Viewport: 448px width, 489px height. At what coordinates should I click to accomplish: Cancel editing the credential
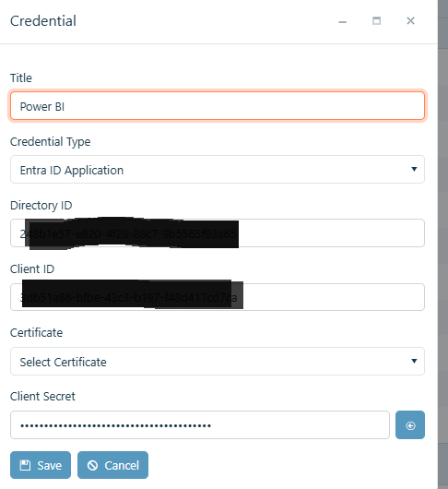pos(112,465)
